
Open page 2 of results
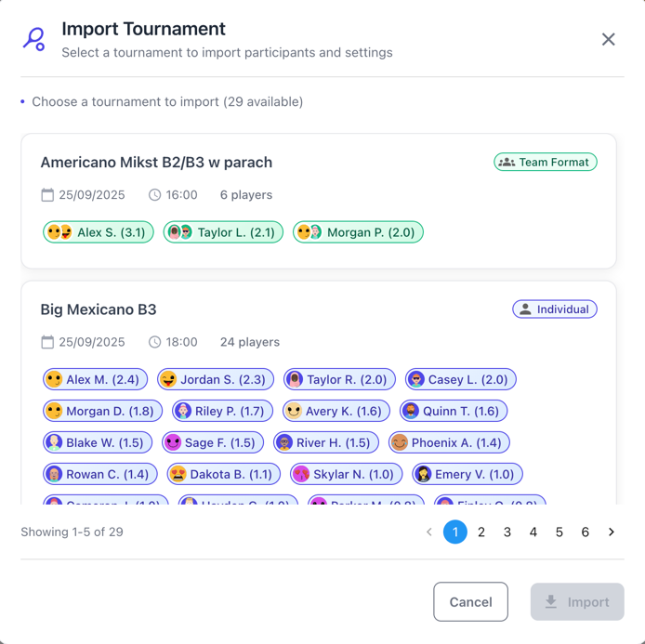481,532
